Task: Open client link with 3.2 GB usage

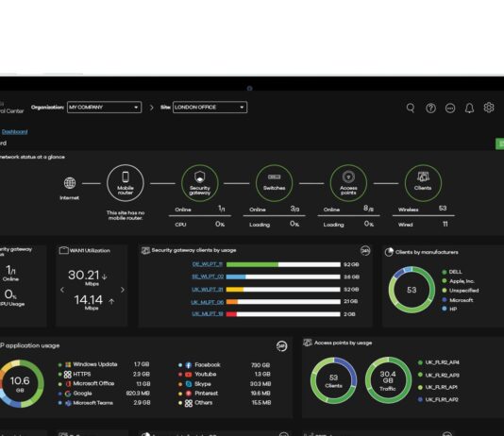Action: 208,290
